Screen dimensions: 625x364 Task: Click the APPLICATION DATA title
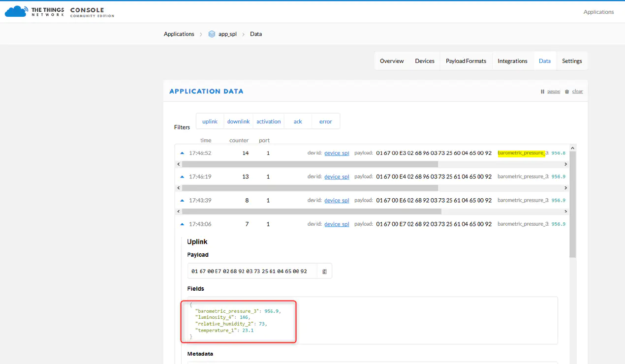pyautogui.click(x=206, y=91)
